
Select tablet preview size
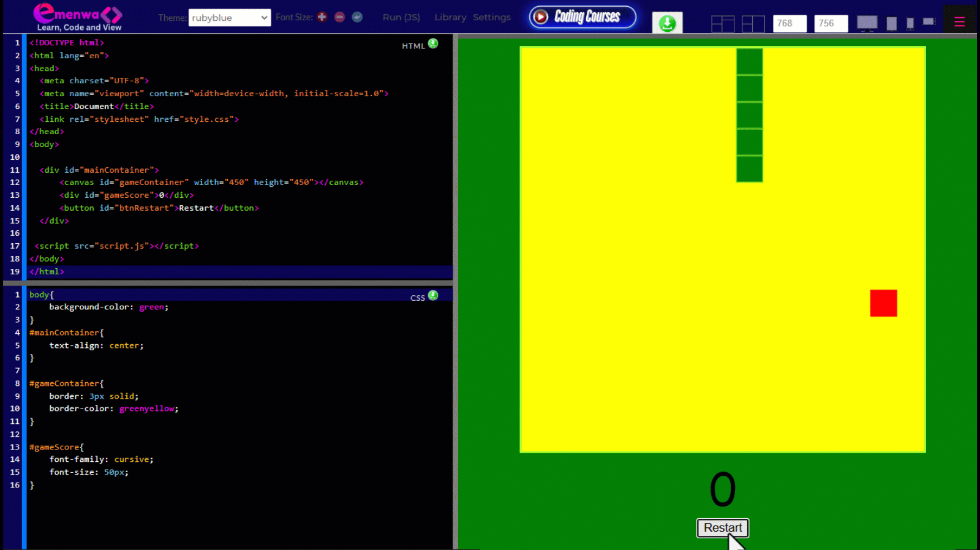click(892, 24)
